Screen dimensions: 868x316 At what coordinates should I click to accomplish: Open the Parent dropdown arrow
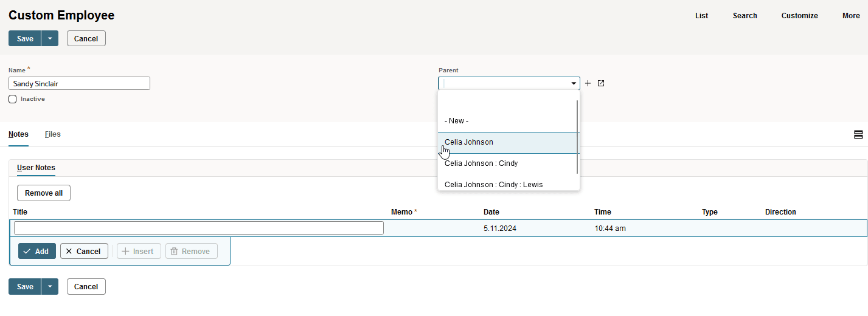click(x=574, y=83)
